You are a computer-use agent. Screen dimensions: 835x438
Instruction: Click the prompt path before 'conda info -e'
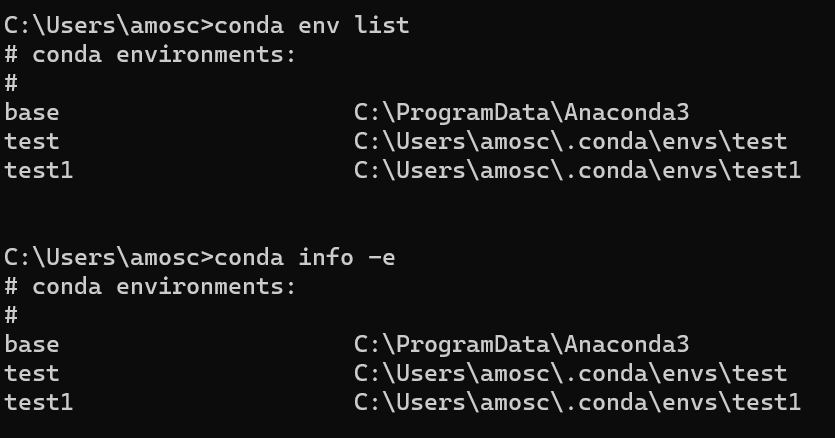pyautogui.click(x=108, y=257)
